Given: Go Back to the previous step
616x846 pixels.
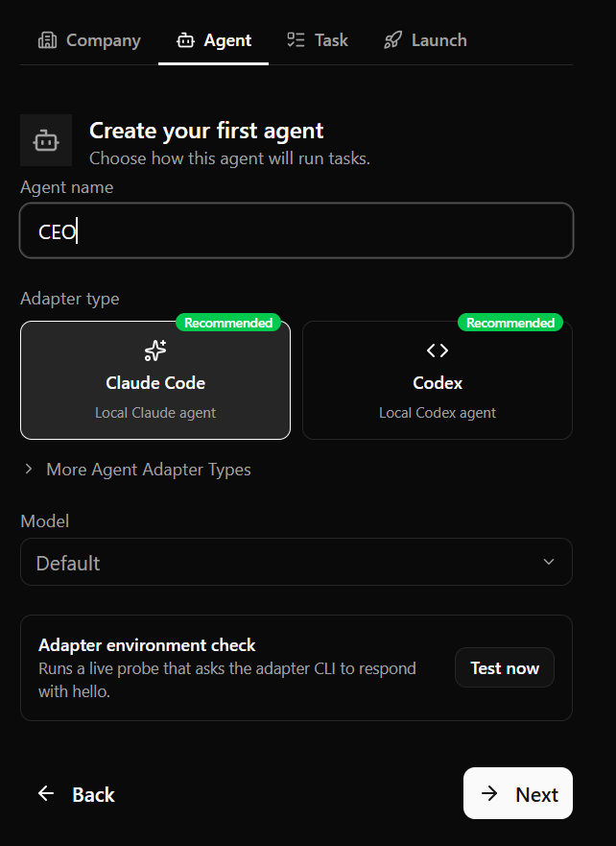Looking at the screenshot, I should pos(76,793).
